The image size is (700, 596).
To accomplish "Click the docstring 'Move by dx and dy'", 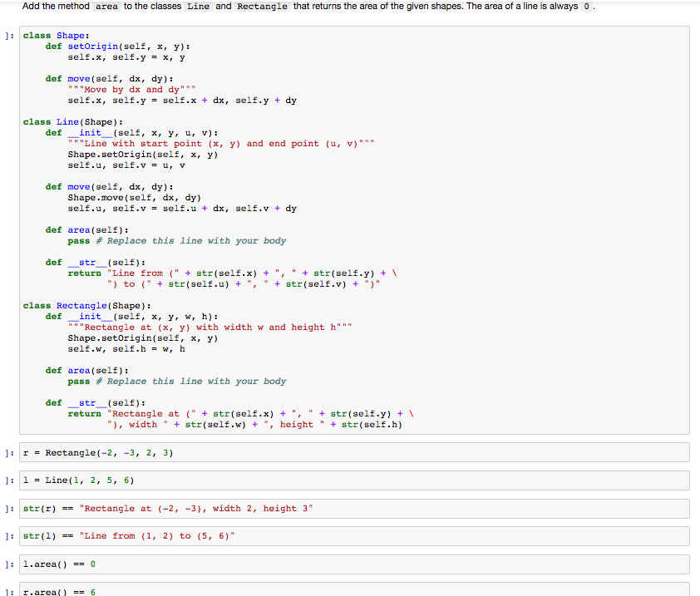I will (x=131, y=90).
